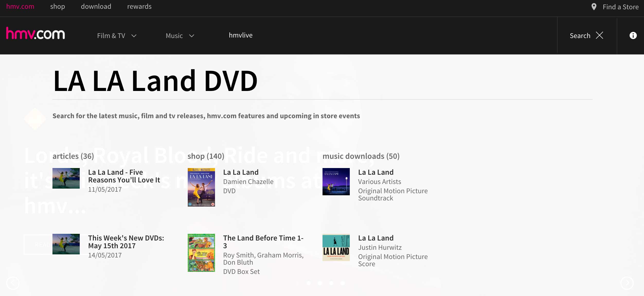Click Original Motion Picture Soundtrack text
This screenshot has width=644, height=296.
pyautogui.click(x=393, y=195)
